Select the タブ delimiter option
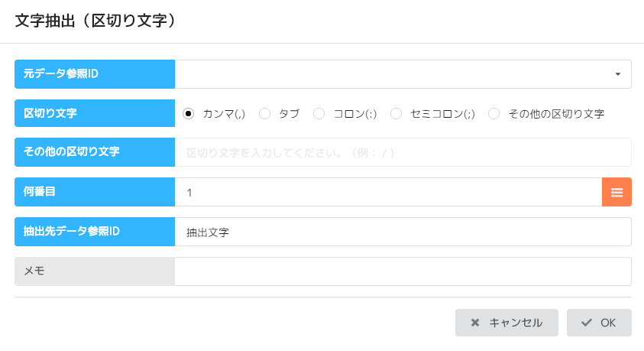The image size is (644, 351). click(x=265, y=114)
